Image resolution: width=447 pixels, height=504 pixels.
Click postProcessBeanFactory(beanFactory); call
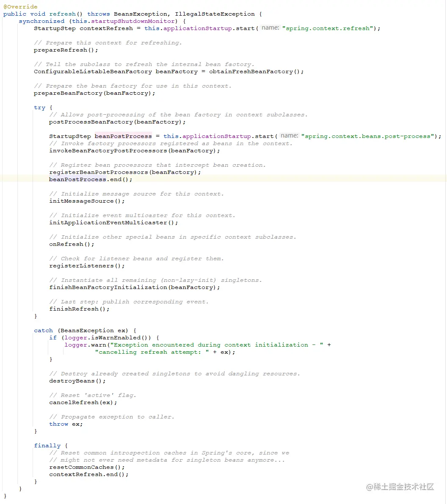pos(117,122)
